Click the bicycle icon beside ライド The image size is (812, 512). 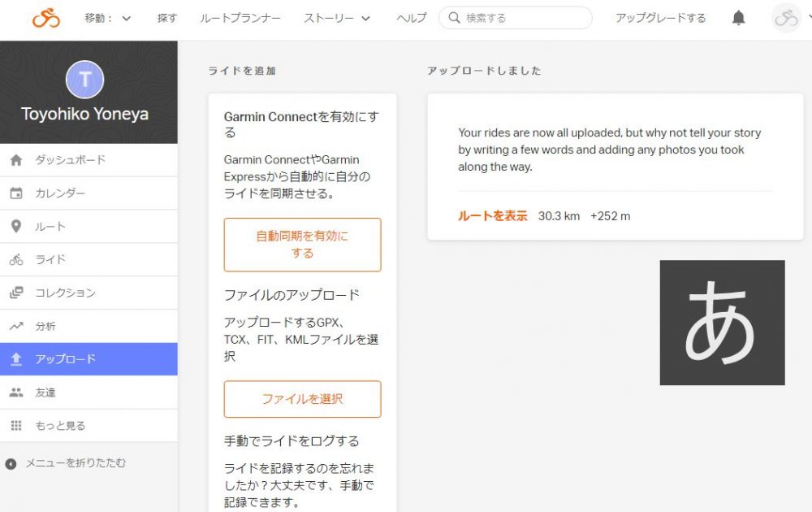click(x=16, y=259)
